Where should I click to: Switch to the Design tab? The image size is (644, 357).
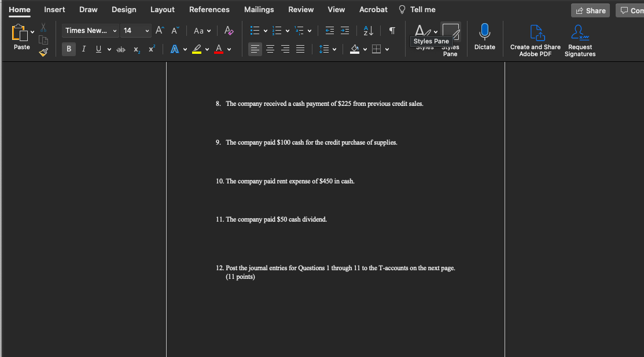[x=124, y=9]
